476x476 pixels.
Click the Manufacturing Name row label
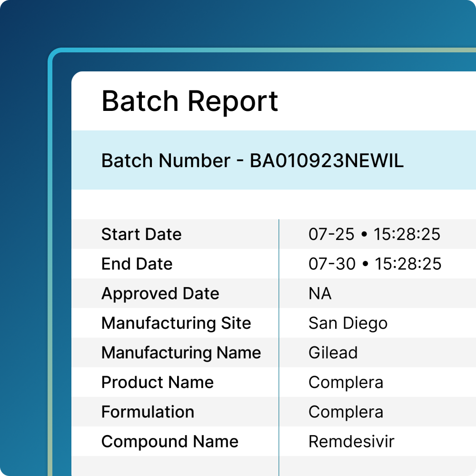pos(181,353)
